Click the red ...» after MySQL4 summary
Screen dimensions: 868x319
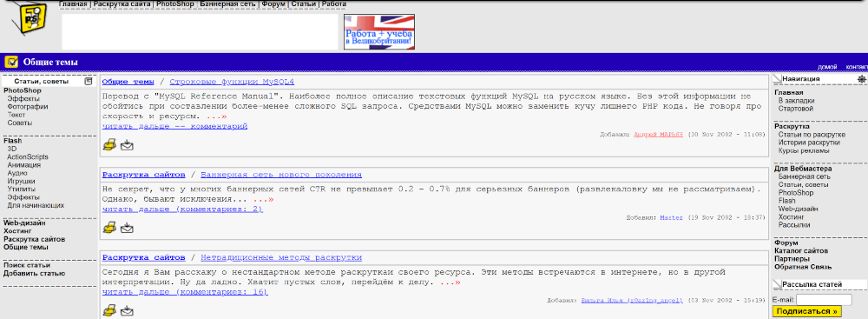click(216, 117)
